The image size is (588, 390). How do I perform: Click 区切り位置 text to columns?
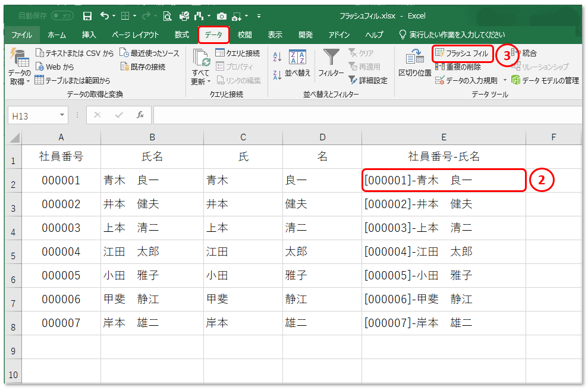[415, 62]
